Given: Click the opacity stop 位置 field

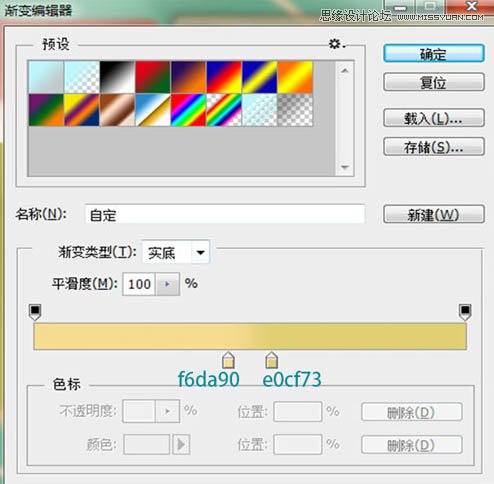Looking at the screenshot, I should click(298, 411).
